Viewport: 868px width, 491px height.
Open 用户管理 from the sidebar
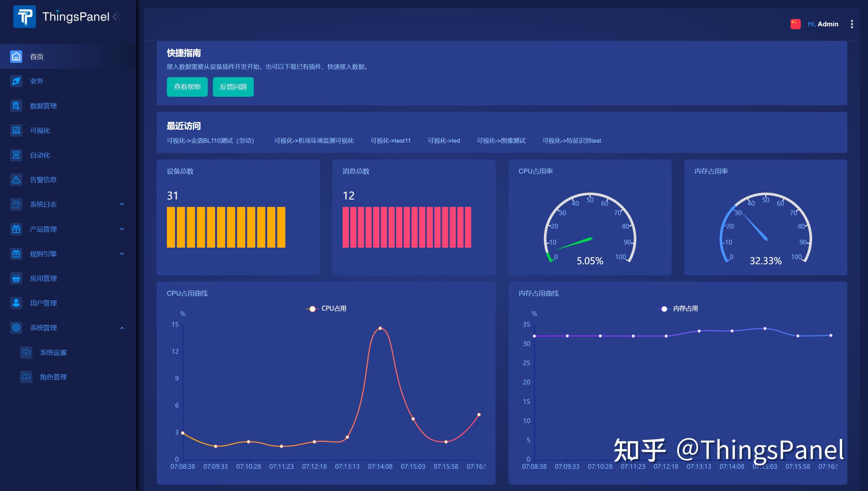[x=43, y=303]
